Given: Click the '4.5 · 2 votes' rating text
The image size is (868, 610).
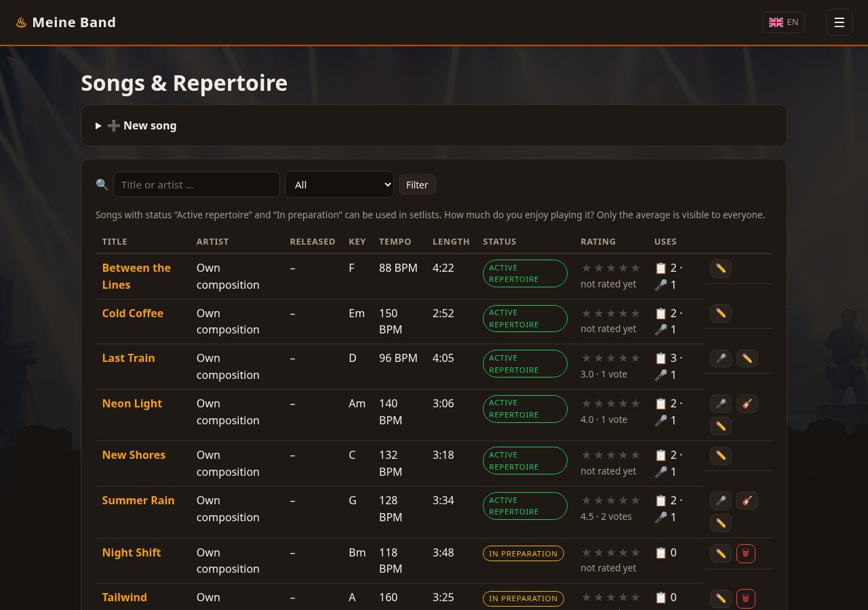Looking at the screenshot, I should [x=606, y=516].
